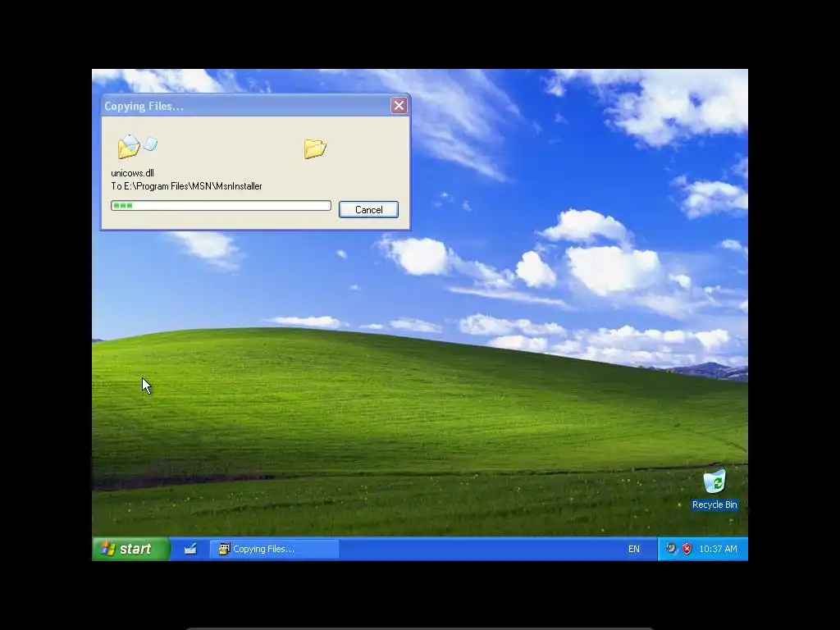Image resolution: width=840 pixels, height=630 pixels.
Task: Open the Start menu
Action: pyautogui.click(x=130, y=549)
